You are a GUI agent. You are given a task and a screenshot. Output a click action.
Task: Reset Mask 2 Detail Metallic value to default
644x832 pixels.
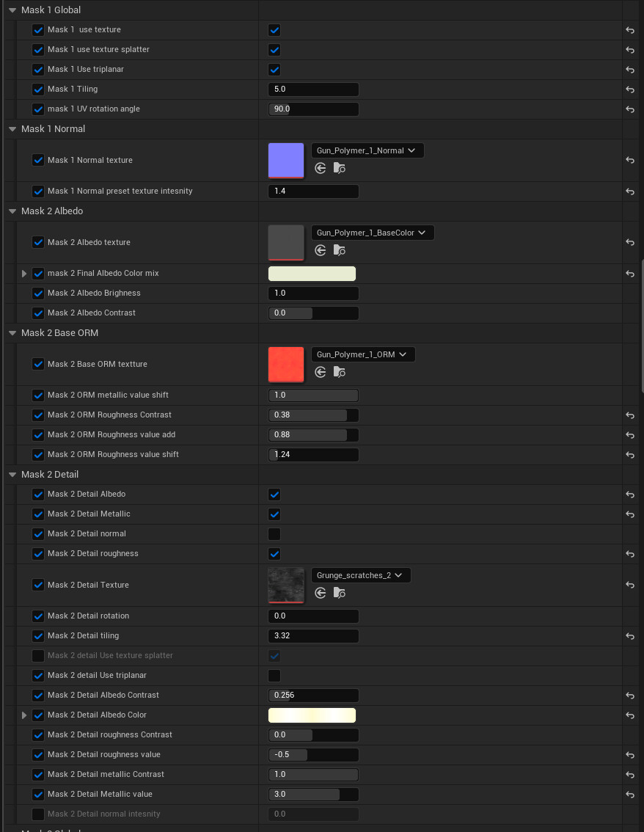tap(630, 795)
